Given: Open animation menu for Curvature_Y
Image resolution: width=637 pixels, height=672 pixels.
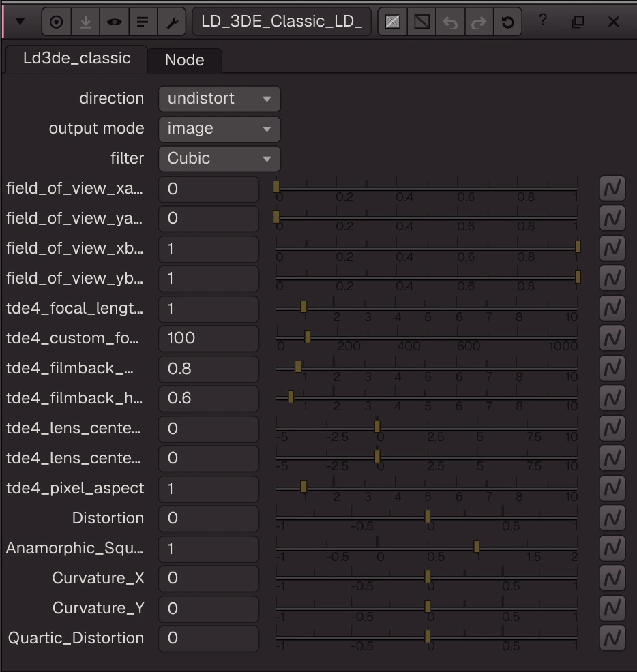Looking at the screenshot, I should pyautogui.click(x=612, y=609).
